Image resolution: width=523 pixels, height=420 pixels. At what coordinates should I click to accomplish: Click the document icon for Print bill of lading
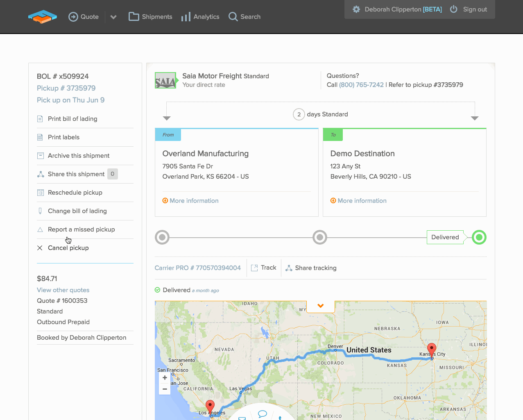click(x=40, y=119)
